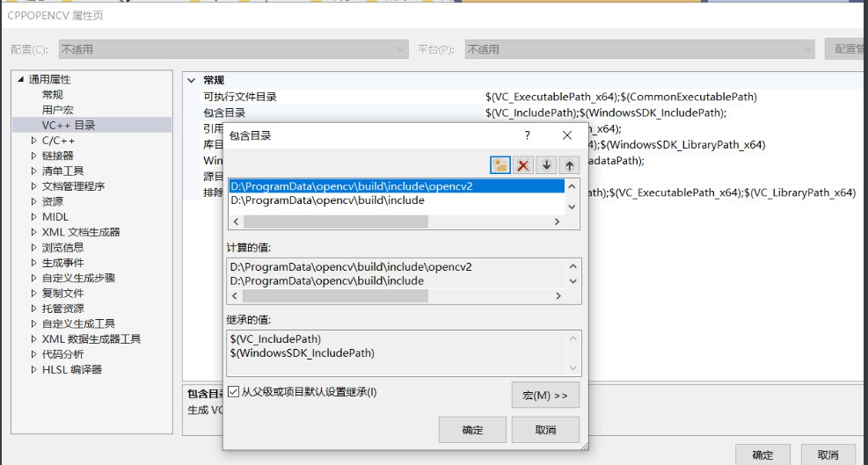Expand the 资源 node
The height and width of the screenshot is (465, 868).
pyautogui.click(x=33, y=201)
